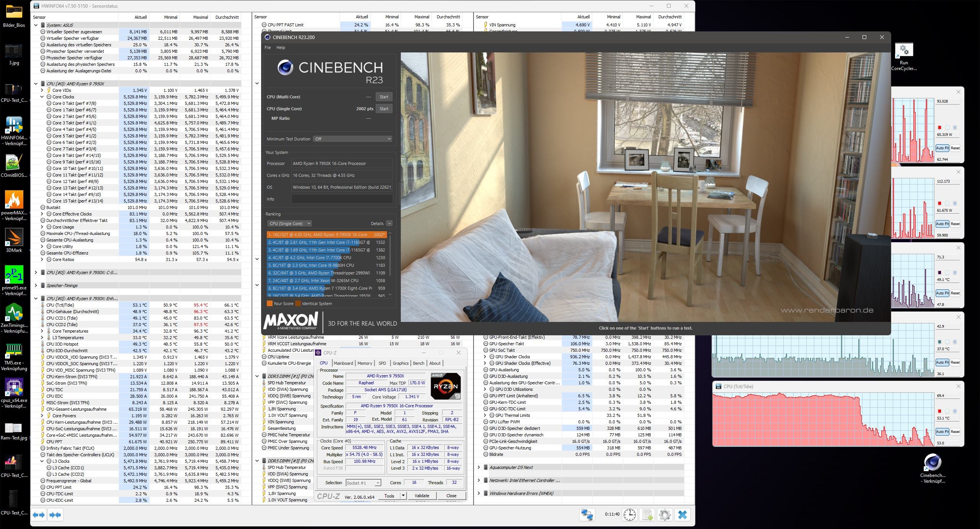
Task: Toggle Auto Fit in 61.675 W graph
Action: [942, 224]
